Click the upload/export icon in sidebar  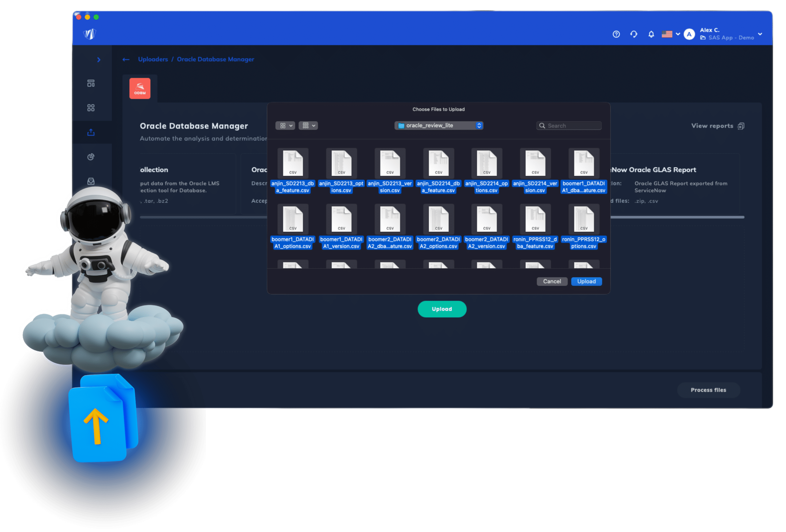(92, 132)
